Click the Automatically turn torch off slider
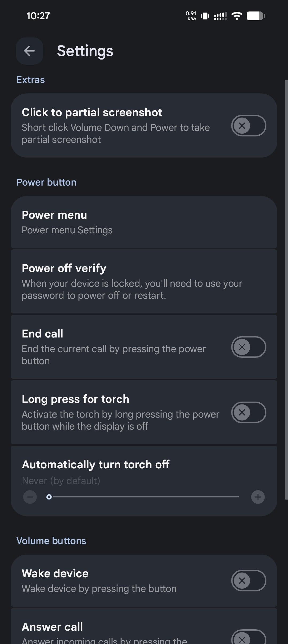Image resolution: width=288 pixels, height=644 pixels. [144, 497]
